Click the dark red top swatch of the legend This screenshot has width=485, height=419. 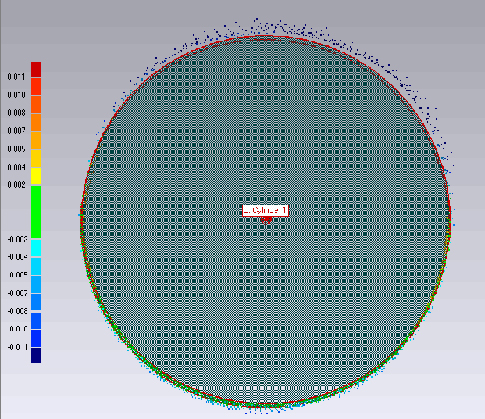click(x=36, y=69)
